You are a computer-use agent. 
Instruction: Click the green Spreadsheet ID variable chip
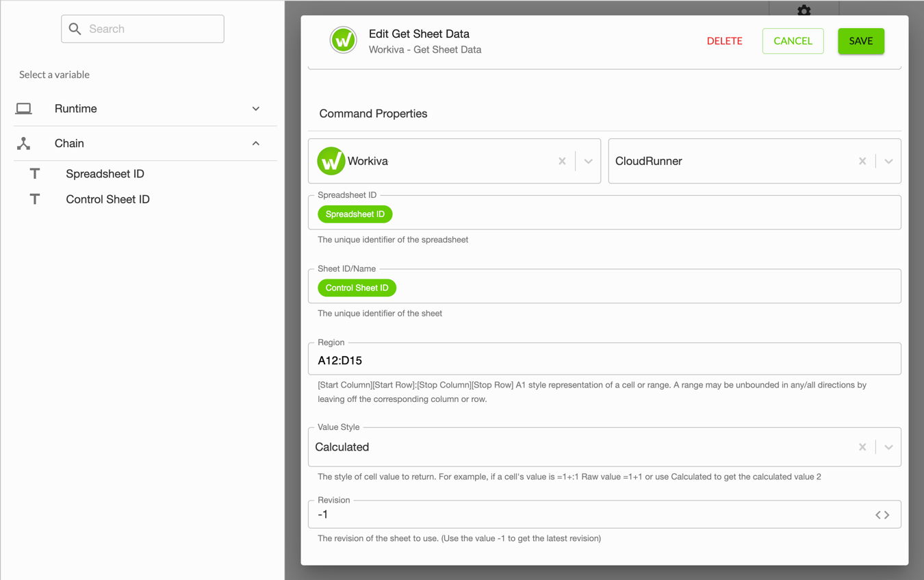355,214
